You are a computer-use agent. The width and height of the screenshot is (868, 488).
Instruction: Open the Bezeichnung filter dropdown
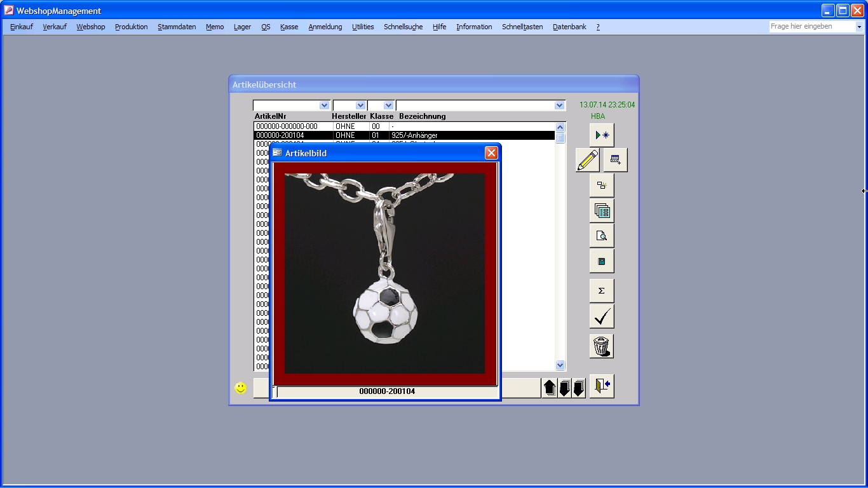[559, 105]
